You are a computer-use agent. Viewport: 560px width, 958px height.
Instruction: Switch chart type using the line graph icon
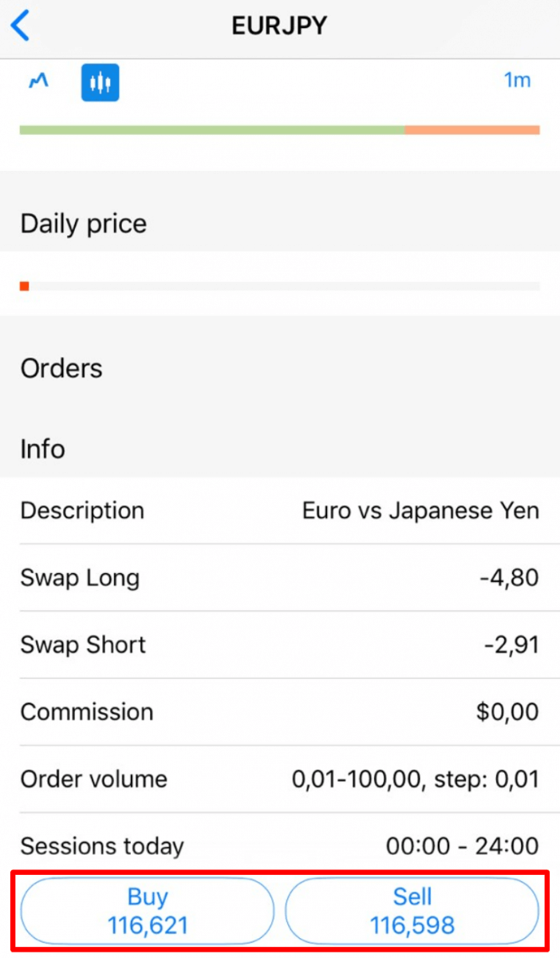37,81
